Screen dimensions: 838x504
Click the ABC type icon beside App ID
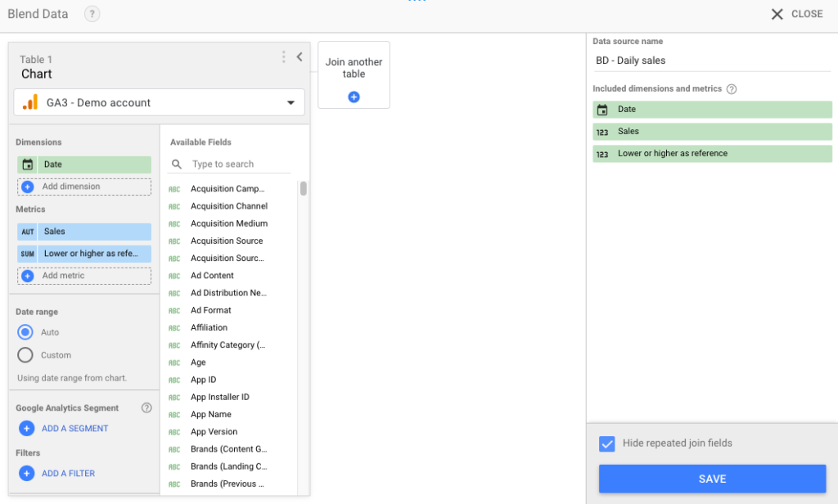[174, 380]
